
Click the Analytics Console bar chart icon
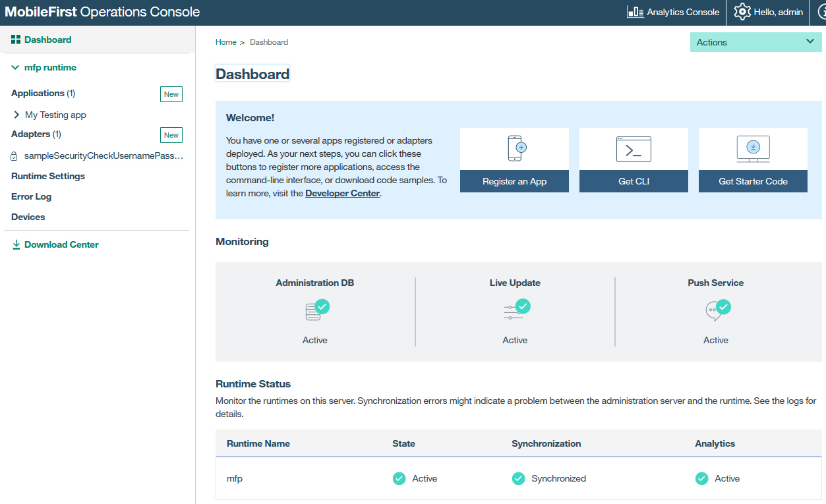tap(635, 12)
